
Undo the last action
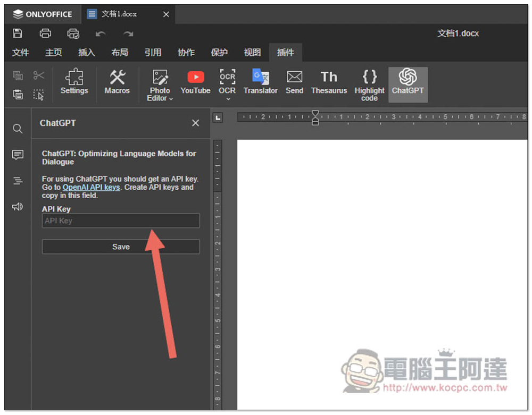pos(101,33)
